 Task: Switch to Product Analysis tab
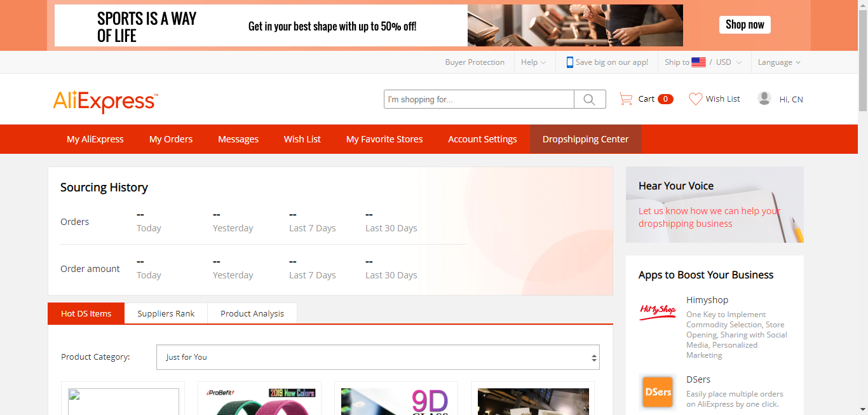(252, 313)
